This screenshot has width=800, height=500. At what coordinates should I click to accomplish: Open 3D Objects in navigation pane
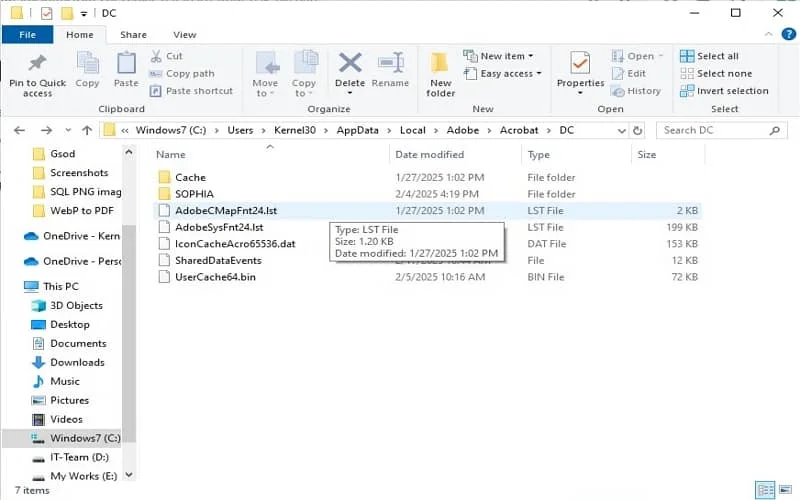[x=67, y=306]
